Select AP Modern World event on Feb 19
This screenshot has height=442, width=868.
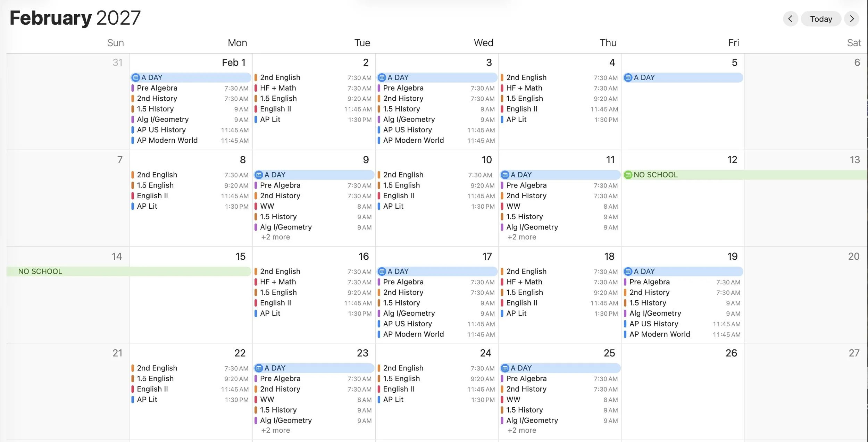(683, 334)
